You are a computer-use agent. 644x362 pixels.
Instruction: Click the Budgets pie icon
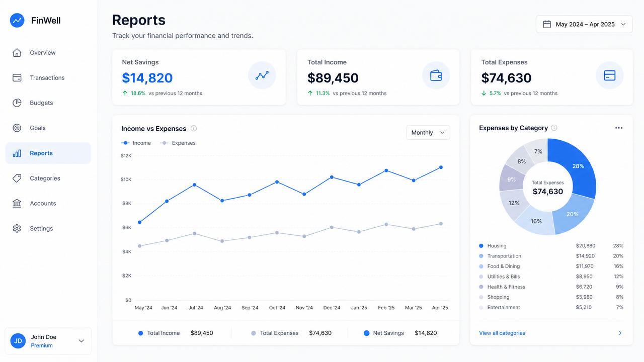pos(17,103)
